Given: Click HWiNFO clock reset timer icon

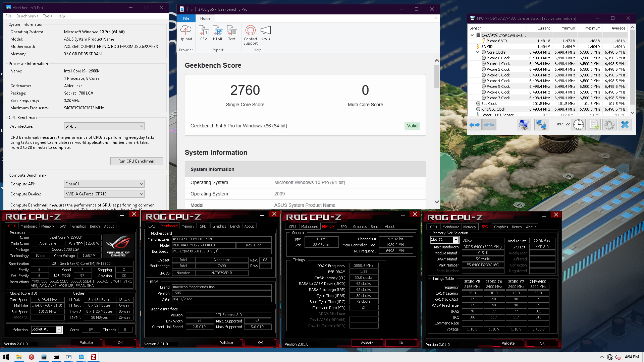Looking at the screenshot, I should pos(579,125).
